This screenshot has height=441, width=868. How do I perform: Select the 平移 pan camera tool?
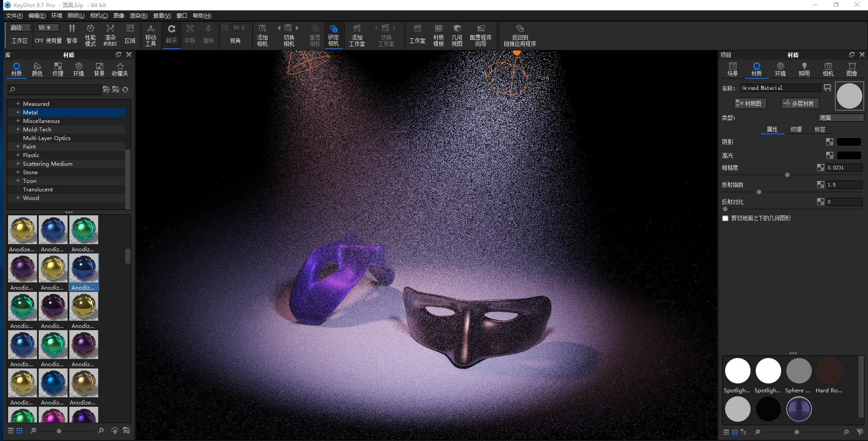pos(190,34)
